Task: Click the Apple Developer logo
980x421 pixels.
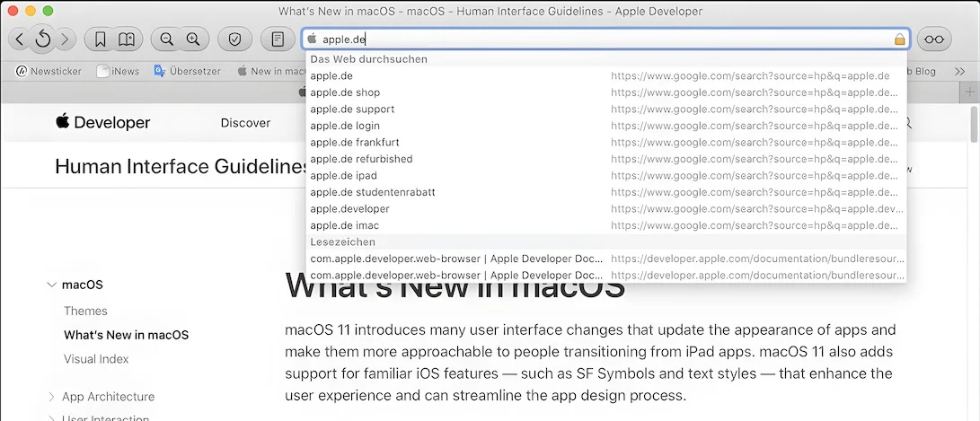Action: click(x=103, y=122)
